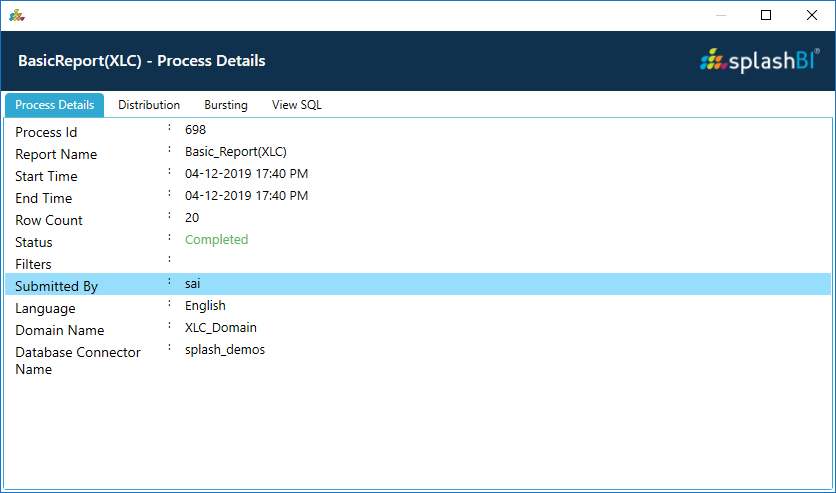The width and height of the screenshot is (836, 493).
Task: Switch to the Distribution tab
Action: pyautogui.click(x=149, y=105)
